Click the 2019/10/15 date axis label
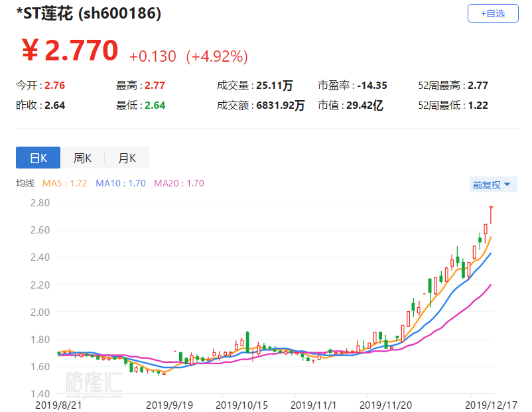The height and width of the screenshot is (412, 532). pos(241,405)
